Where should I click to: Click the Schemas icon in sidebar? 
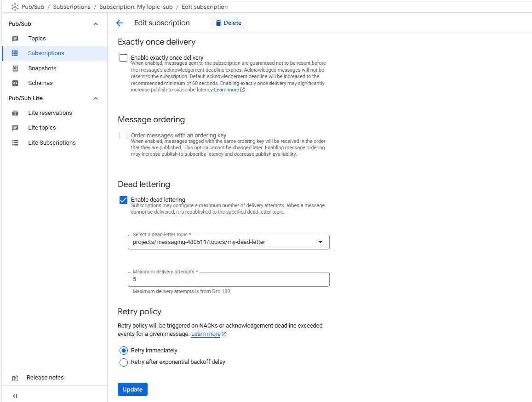coord(15,83)
